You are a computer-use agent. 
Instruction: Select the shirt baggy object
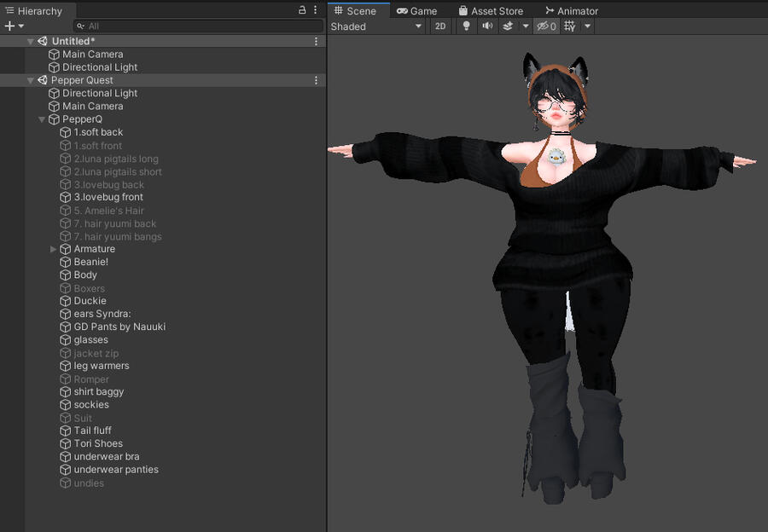click(x=98, y=392)
